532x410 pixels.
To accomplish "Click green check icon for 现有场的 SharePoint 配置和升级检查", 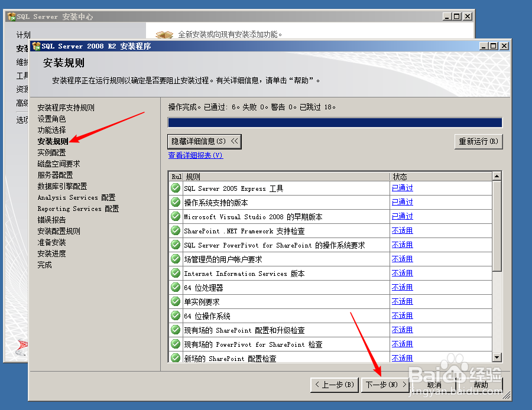I will pos(176,330).
